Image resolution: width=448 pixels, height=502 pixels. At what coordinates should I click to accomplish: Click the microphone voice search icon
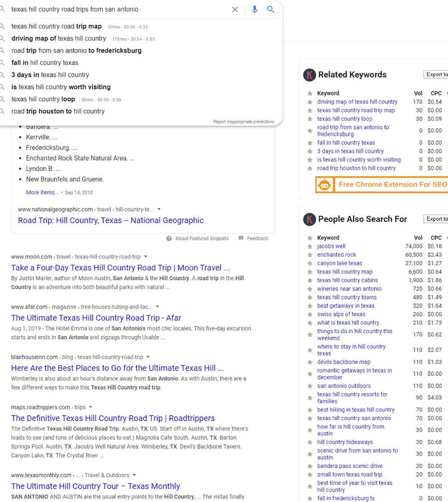[x=254, y=9]
